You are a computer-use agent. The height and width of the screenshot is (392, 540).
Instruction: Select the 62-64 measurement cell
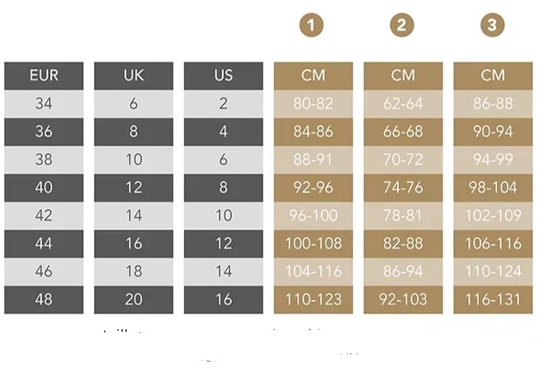point(403,104)
